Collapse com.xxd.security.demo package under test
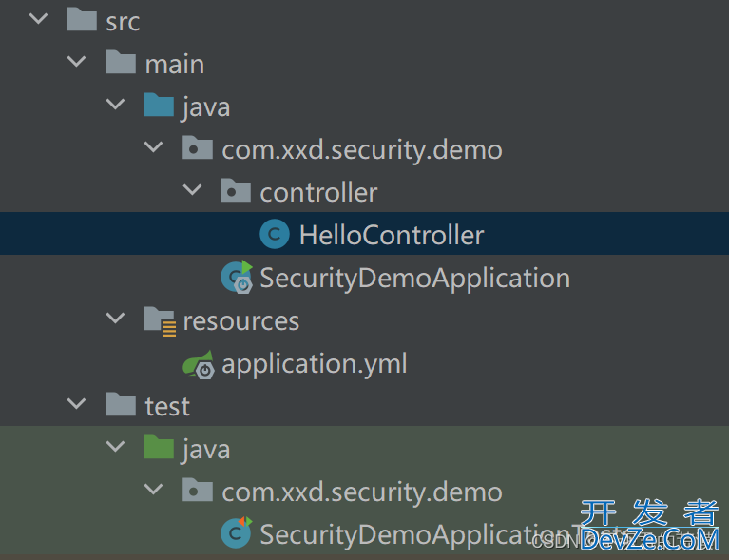Screen dimensions: 729x560 pyautogui.click(x=153, y=489)
